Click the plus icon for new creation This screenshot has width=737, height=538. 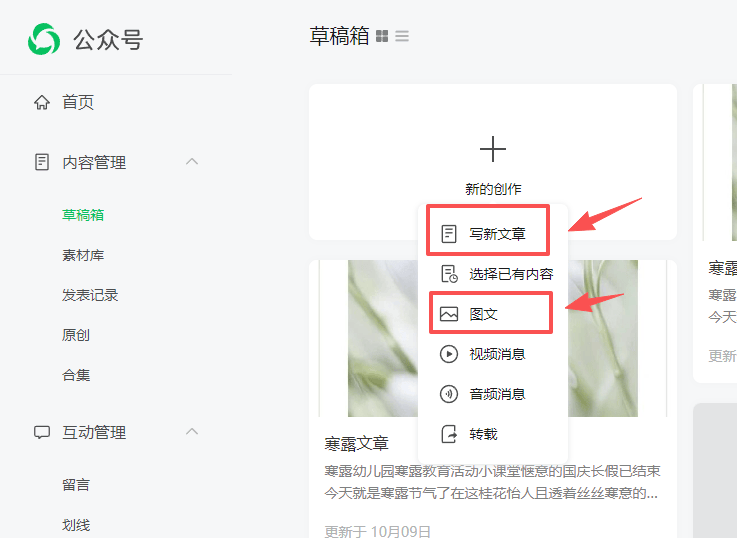coord(493,150)
